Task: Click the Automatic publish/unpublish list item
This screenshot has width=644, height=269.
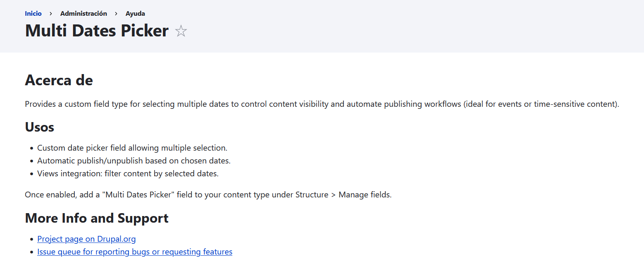Action: pos(134,161)
